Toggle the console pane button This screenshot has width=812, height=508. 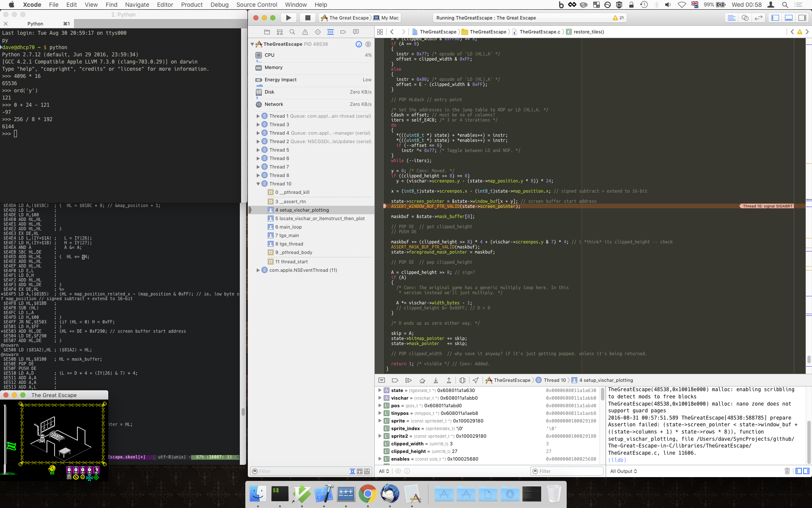tap(806, 471)
